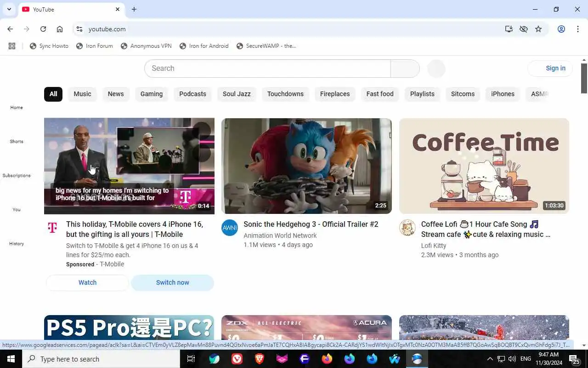Launch Brave browser from the taskbar
This screenshot has width=588, height=368.
tap(260, 359)
